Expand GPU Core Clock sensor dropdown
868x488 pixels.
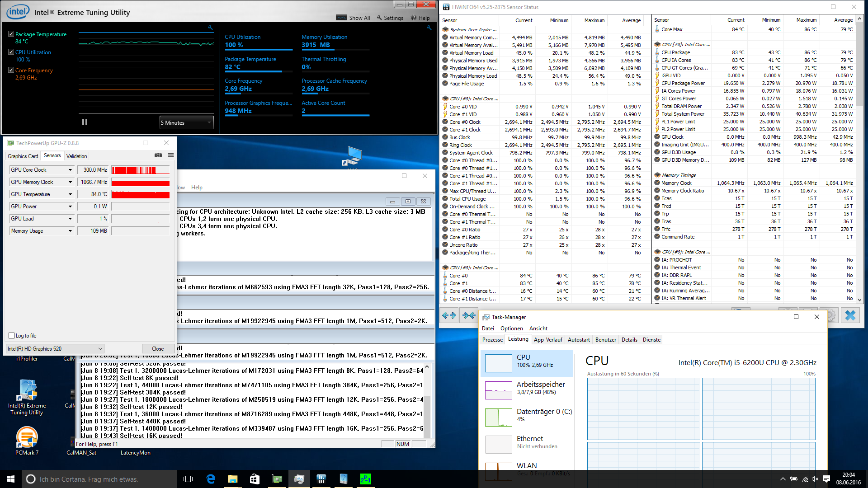click(x=70, y=170)
